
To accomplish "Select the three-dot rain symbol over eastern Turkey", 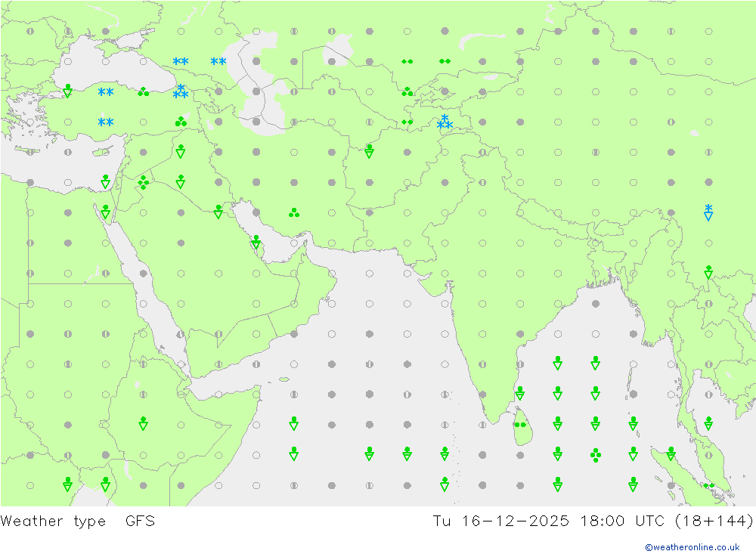I will 181,122.
